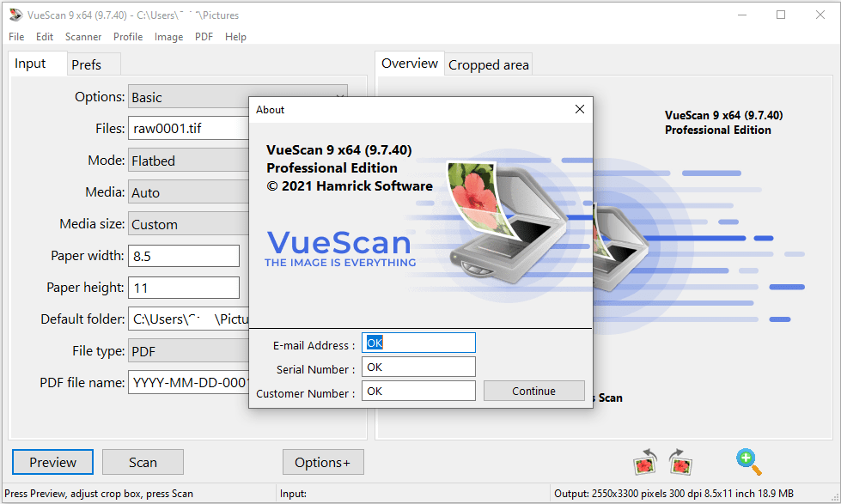
Task: Click the Serial Number field
Action: 418,367
